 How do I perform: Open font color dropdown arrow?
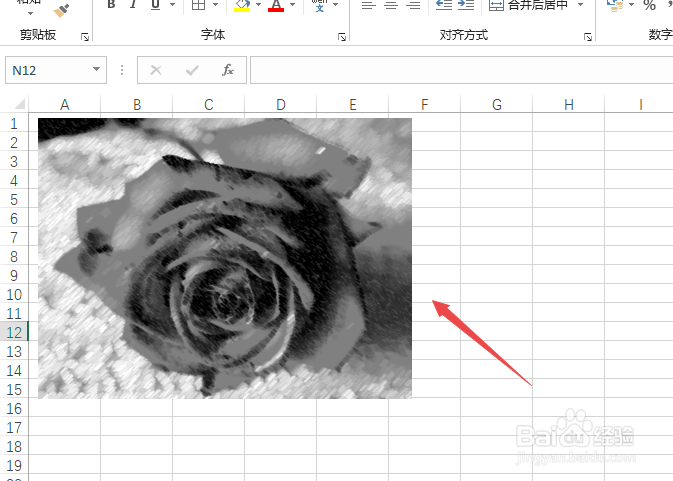292,5
